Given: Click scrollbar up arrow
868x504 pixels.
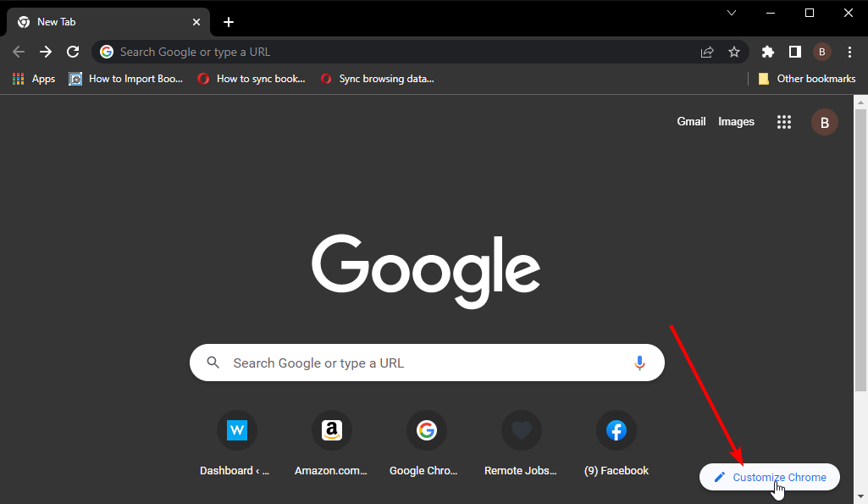Looking at the screenshot, I should point(860,102).
